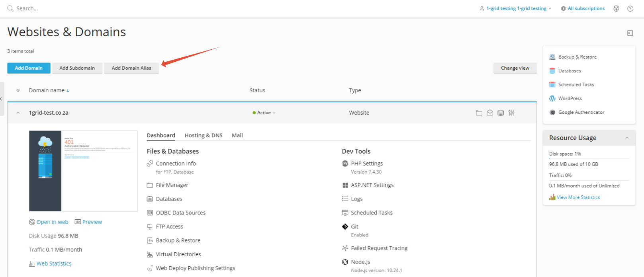The width and height of the screenshot is (644, 277).
Task: Click the Web Deploy Publishing Settings icon
Action: (150, 268)
